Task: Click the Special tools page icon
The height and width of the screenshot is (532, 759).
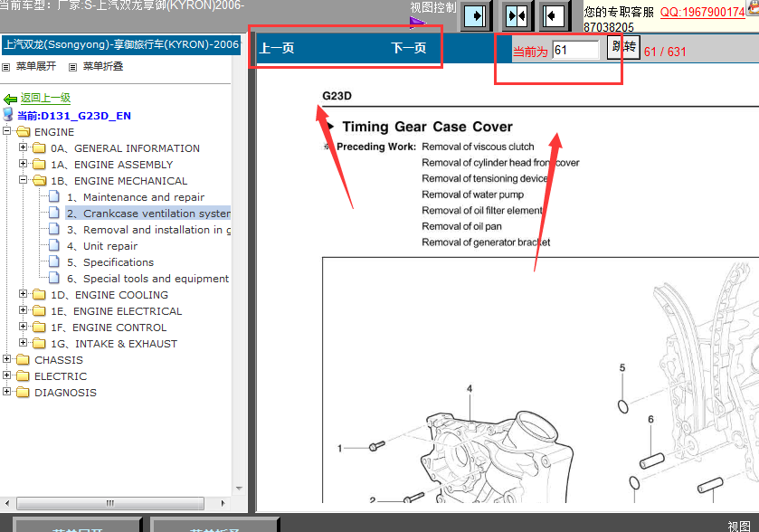Action: [54, 278]
